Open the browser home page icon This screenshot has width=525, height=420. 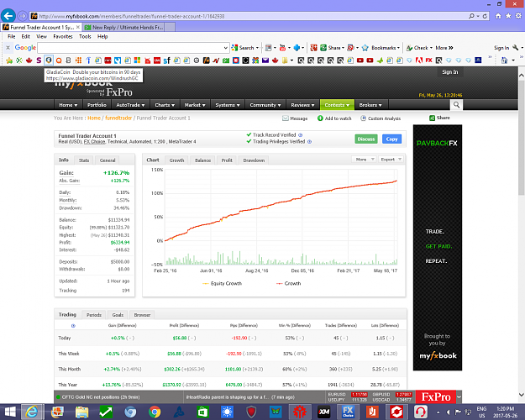pos(498,16)
